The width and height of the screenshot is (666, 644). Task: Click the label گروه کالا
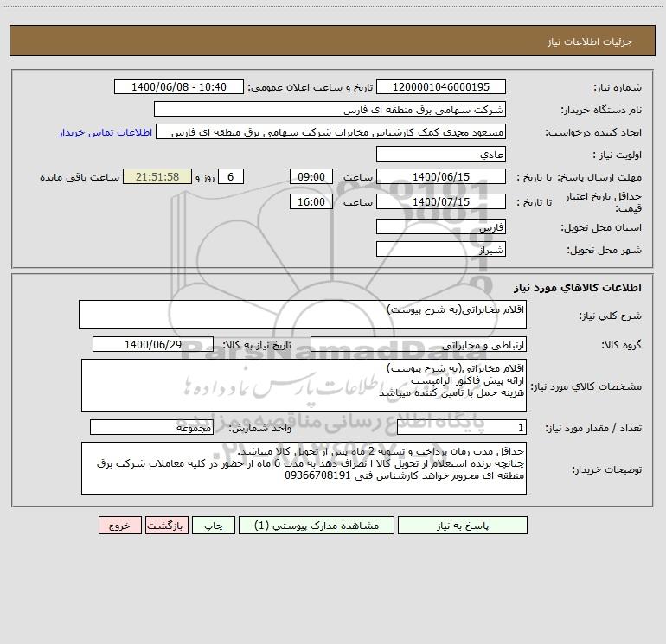pyautogui.click(x=621, y=345)
